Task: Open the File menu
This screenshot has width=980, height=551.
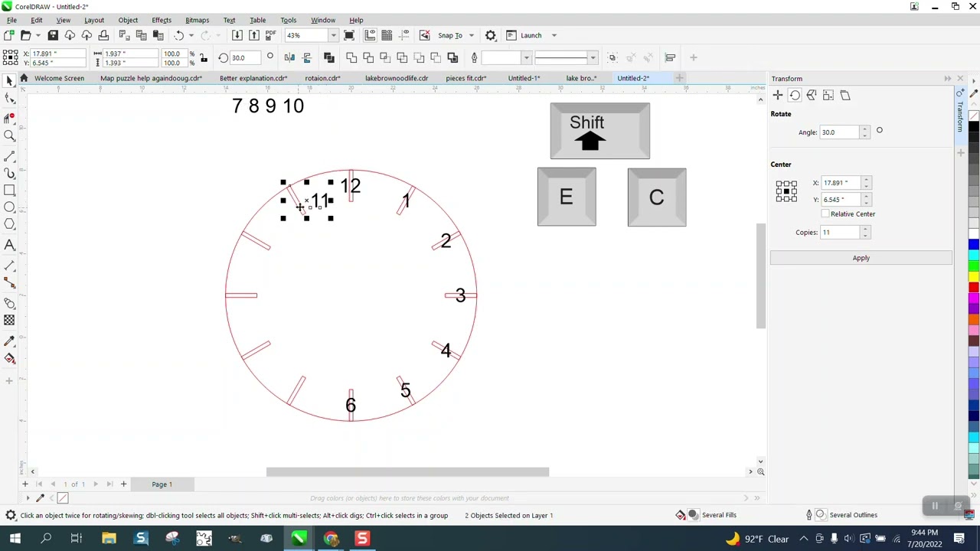Action: [x=11, y=20]
